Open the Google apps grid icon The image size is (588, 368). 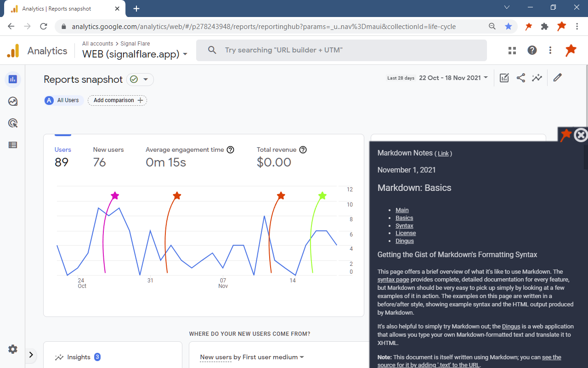click(x=512, y=51)
